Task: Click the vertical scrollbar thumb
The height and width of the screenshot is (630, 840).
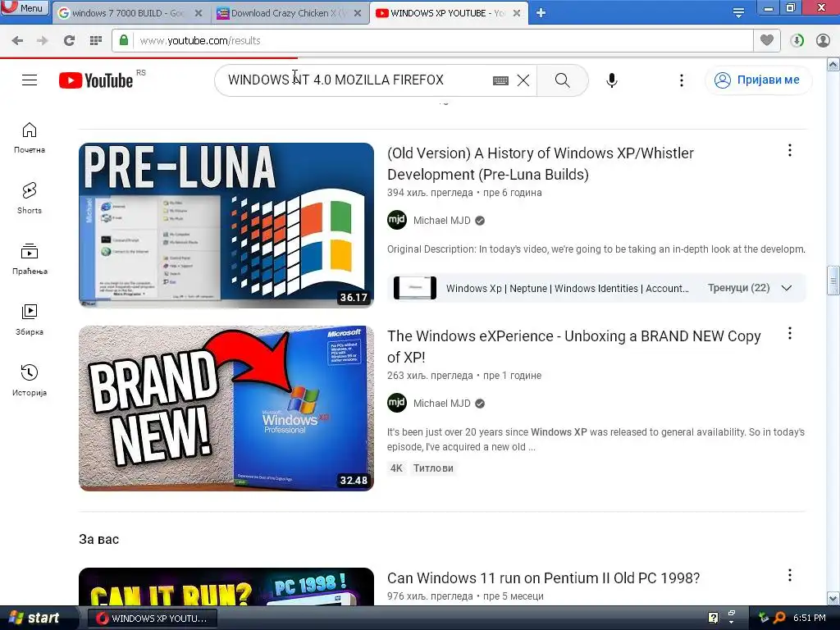Action: pos(833,281)
